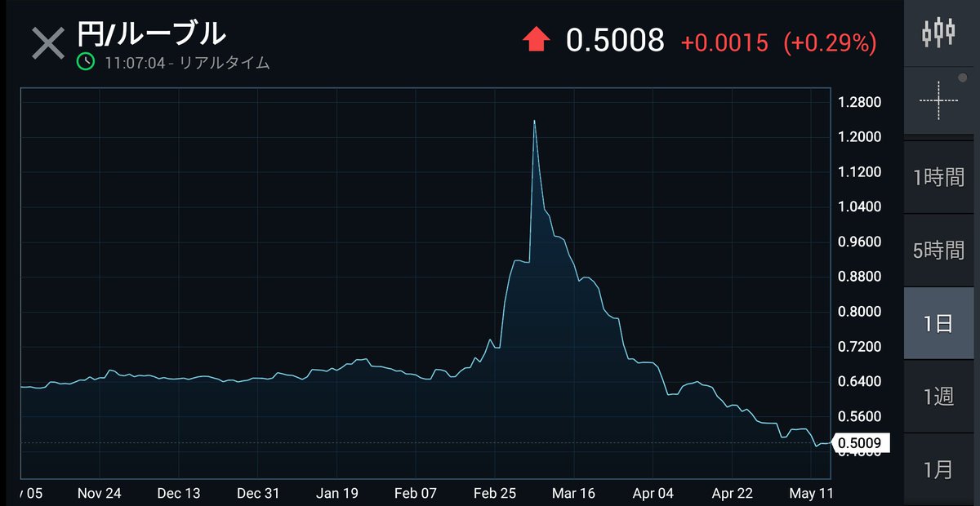Click the 0.9600 price axis label
Viewport: 980px width, 506px height.
coord(859,242)
